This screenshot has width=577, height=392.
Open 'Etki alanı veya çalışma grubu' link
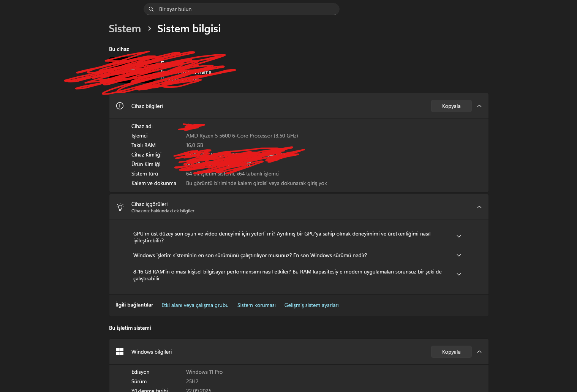(x=195, y=305)
